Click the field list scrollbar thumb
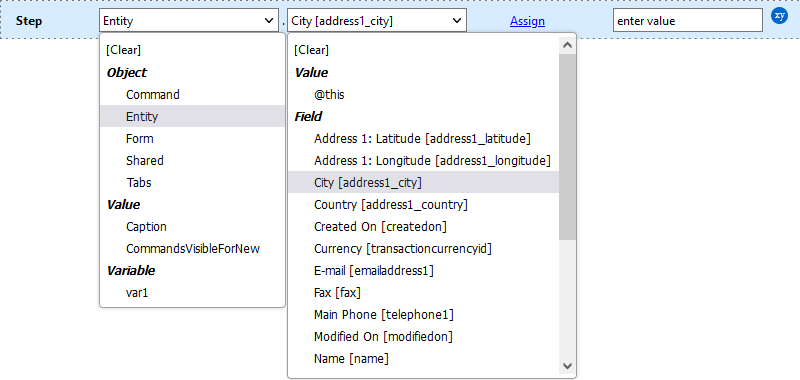The image size is (800, 380). pyautogui.click(x=567, y=147)
